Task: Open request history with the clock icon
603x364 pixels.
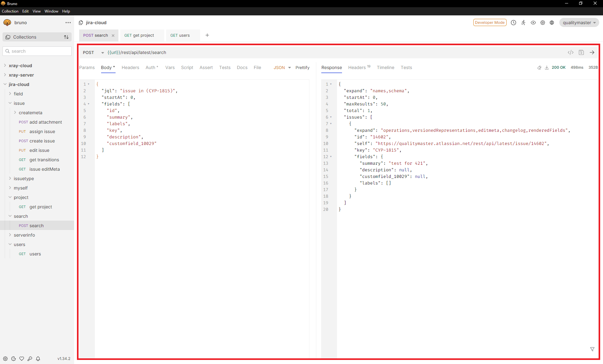Action: click(x=513, y=23)
